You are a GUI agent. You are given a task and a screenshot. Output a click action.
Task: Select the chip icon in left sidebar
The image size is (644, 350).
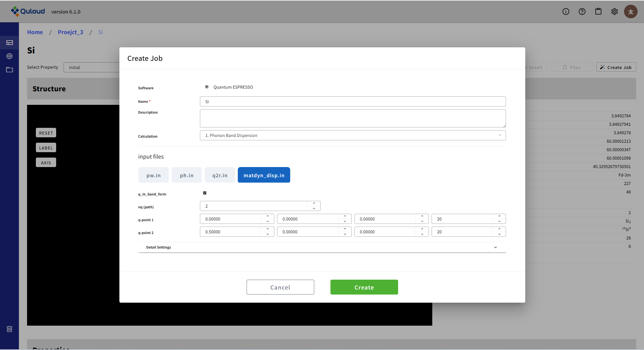(x=9, y=56)
